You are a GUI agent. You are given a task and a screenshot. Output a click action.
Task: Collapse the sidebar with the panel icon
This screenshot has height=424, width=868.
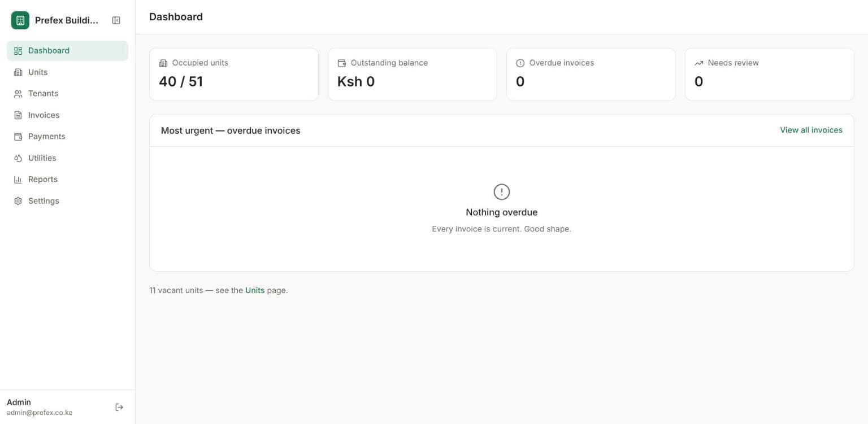[x=116, y=20]
